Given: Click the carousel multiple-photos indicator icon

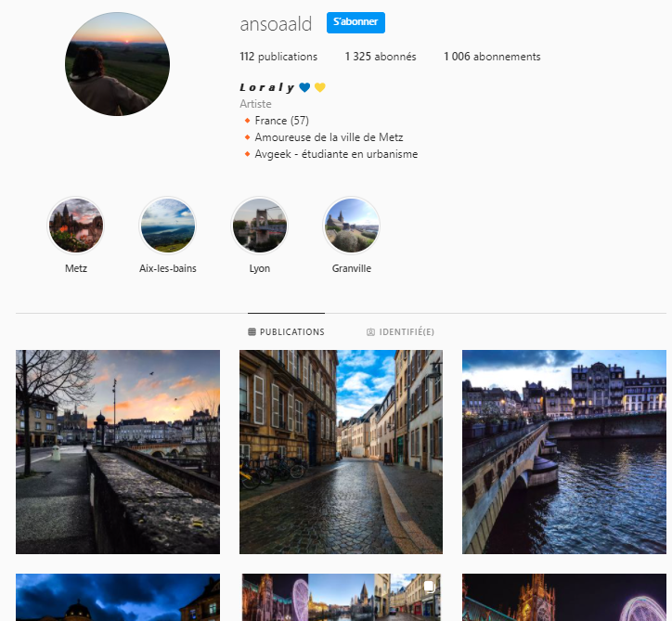Looking at the screenshot, I should click(429, 587).
